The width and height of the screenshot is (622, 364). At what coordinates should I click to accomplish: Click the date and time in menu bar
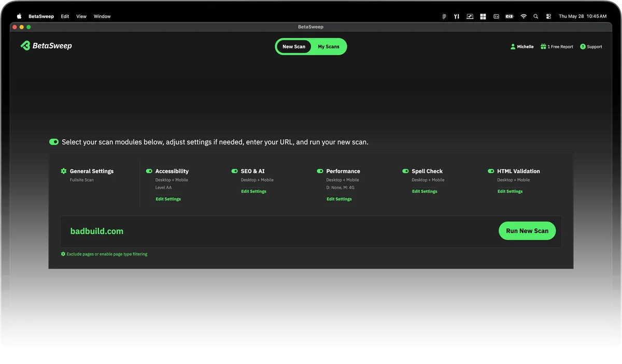pos(583,17)
